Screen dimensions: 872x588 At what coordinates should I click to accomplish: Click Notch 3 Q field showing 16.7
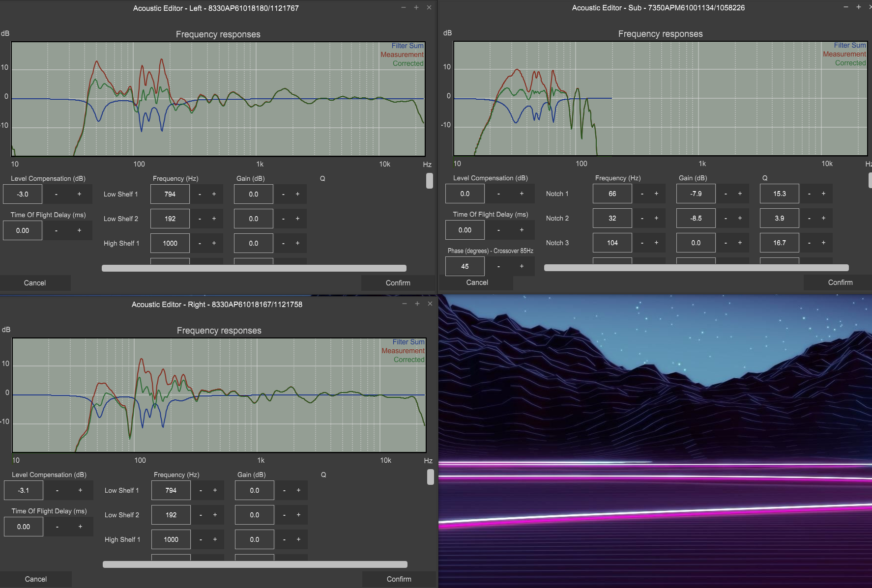point(780,243)
